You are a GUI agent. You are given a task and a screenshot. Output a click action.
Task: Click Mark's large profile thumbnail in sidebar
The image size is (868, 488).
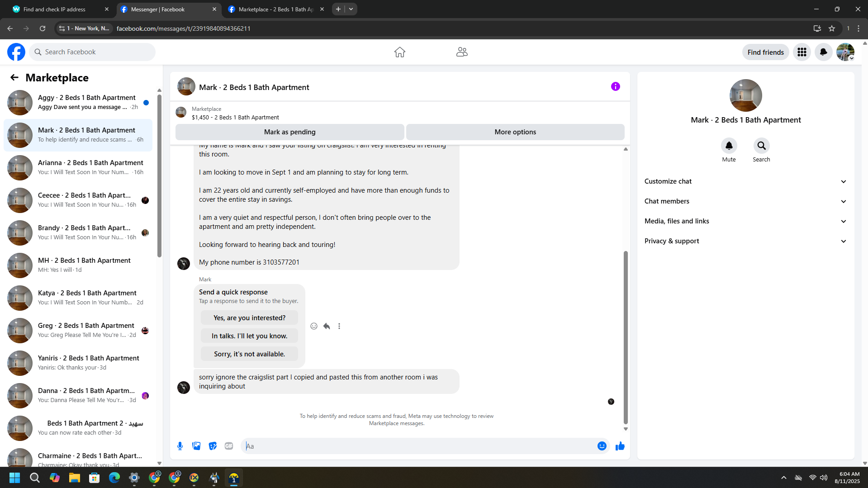coord(745,95)
